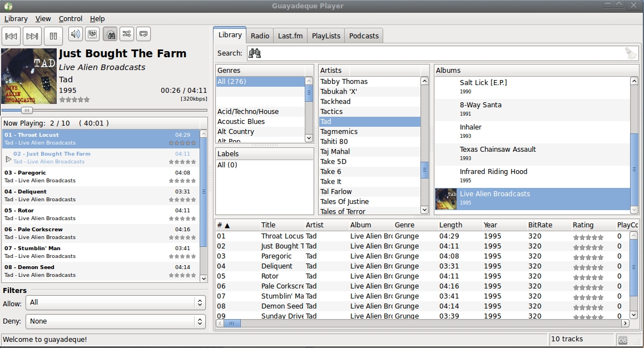The width and height of the screenshot is (644, 348).
Task: Rate 04 - Deliquent in Now Playing list
Action: tap(182, 200)
